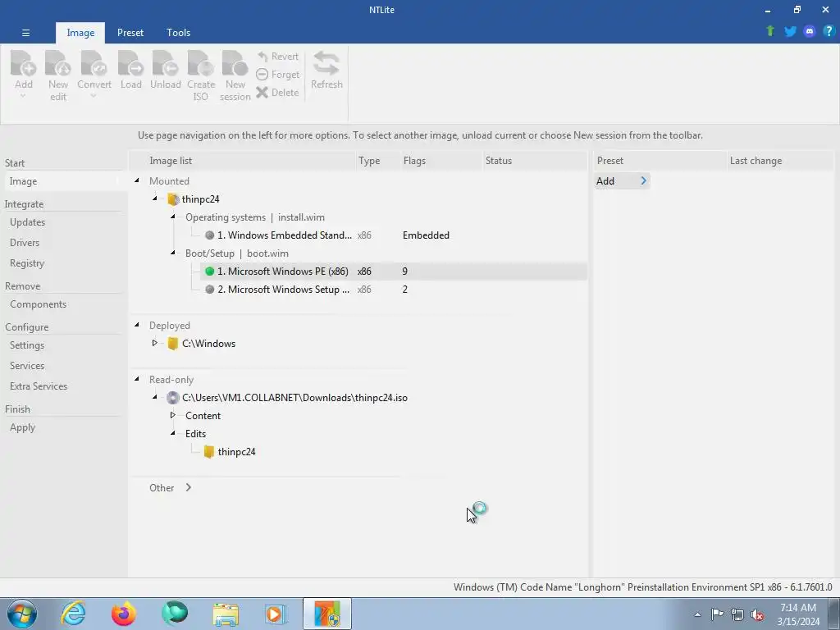The image size is (840, 630).
Task: Click the Delete toolbar item
Action: coord(277,93)
